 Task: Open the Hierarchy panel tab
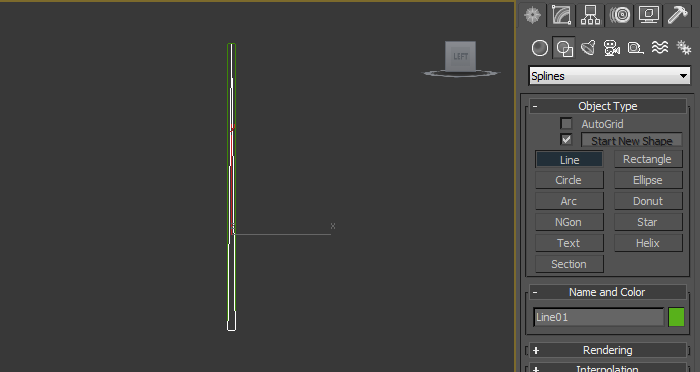590,15
